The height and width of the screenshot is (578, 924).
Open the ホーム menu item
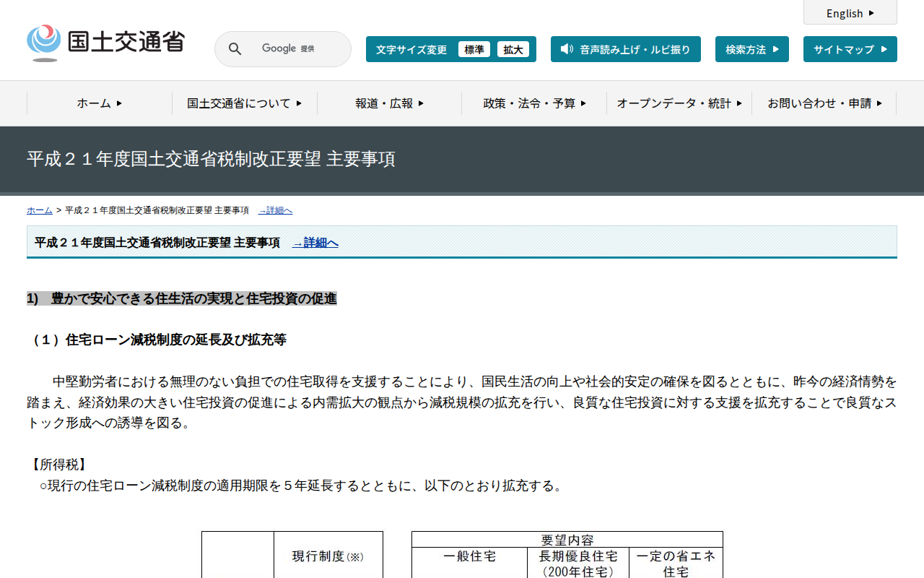pos(100,103)
